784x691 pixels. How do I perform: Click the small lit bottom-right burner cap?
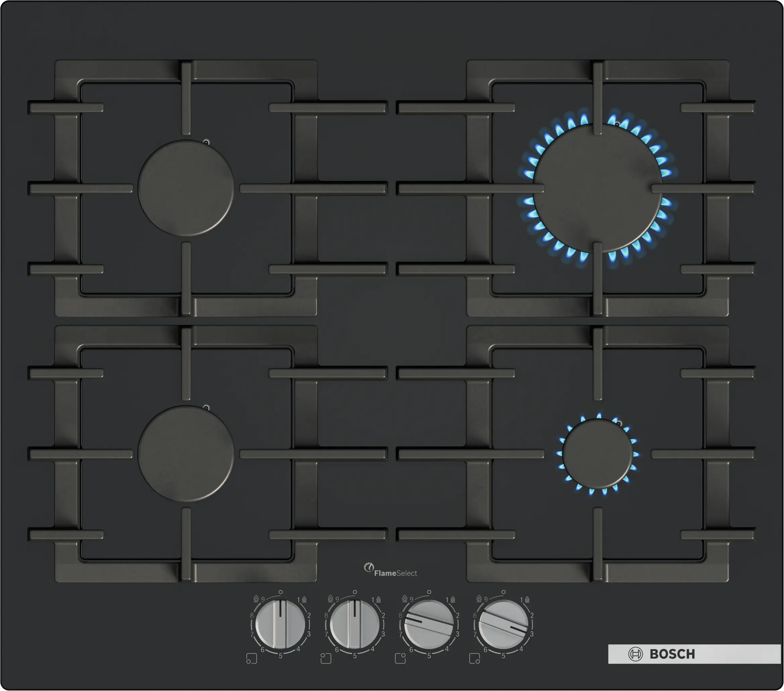(597, 453)
